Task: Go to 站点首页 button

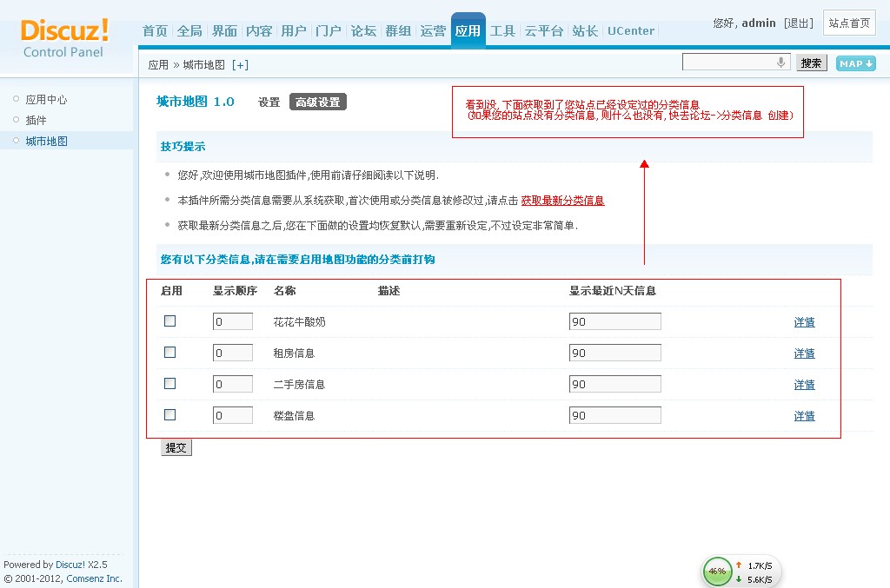Action: click(x=849, y=23)
